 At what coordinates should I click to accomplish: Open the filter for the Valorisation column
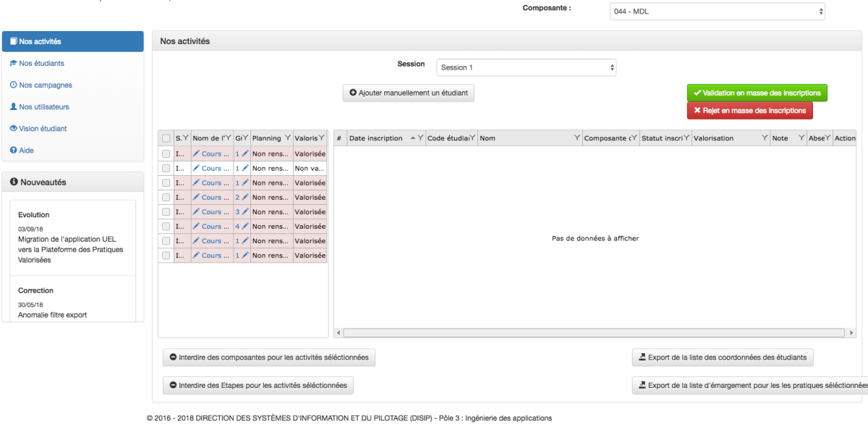764,138
